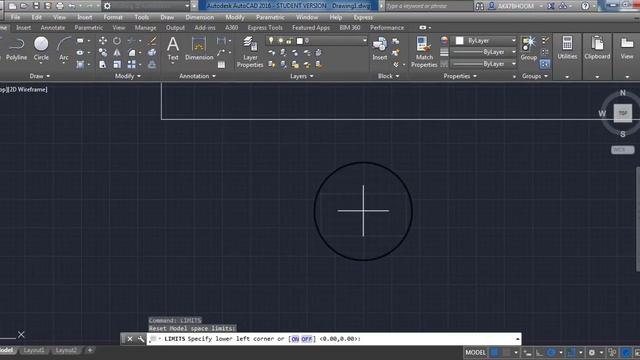The height and width of the screenshot is (360, 640).
Task: Toggle layer on/off lightbulb in layer dropdown
Action: [x=271, y=40]
